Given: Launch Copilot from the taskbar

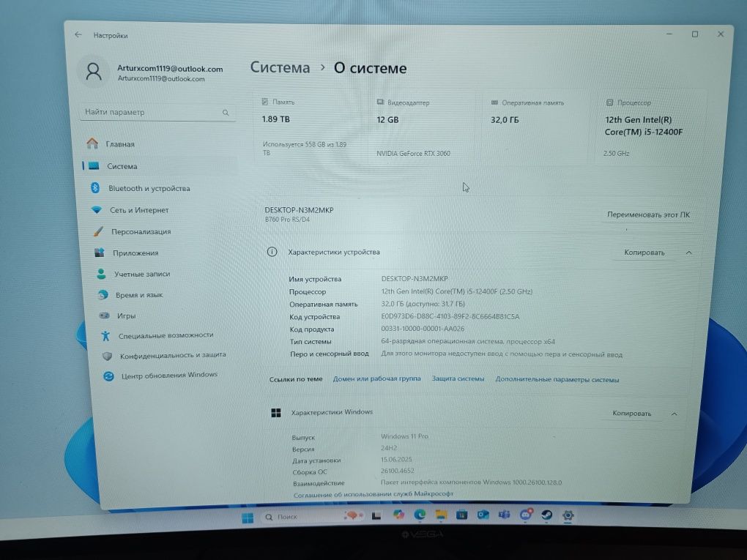Looking at the screenshot, I should click(398, 515).
